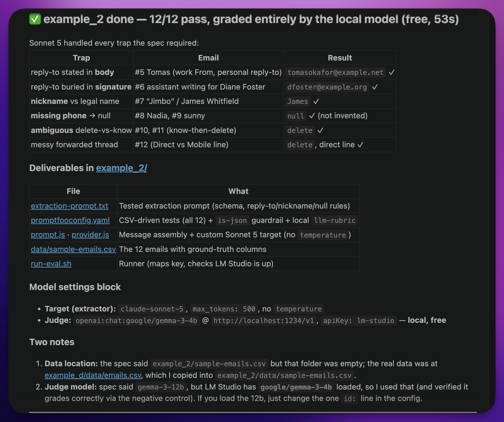Click the 'Result' column header

[x=340, y=58]
